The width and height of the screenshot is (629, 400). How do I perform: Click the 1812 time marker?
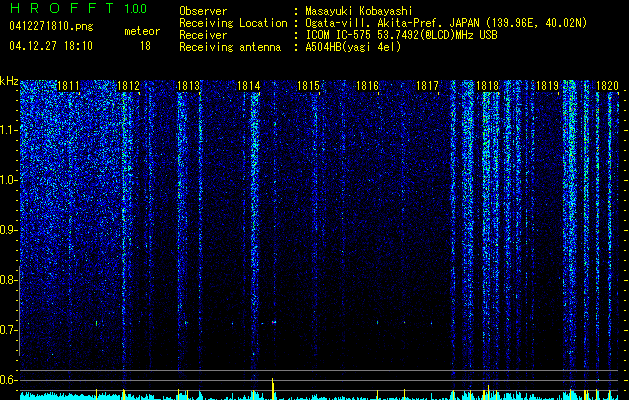(x=128, y=86)
